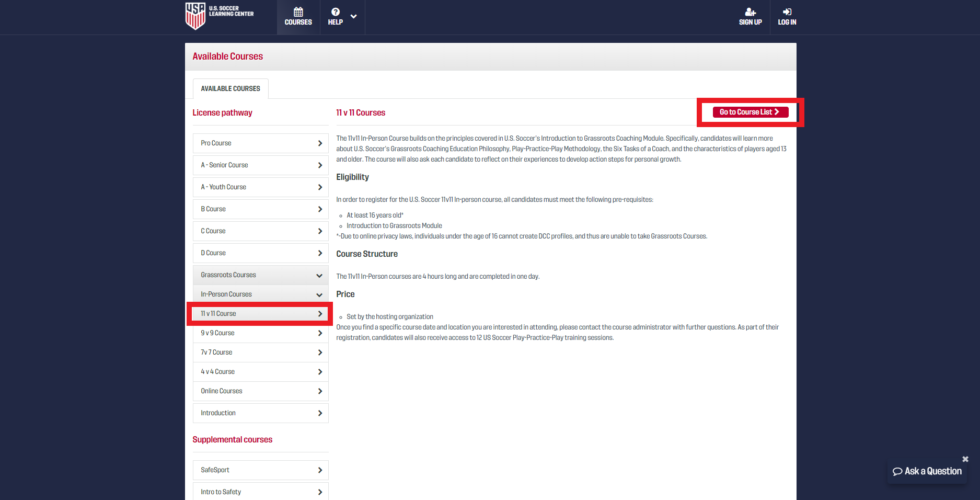Click chevron beside Introduction
The width and height of the screenshot is (980, 500).
click(320, 413)
